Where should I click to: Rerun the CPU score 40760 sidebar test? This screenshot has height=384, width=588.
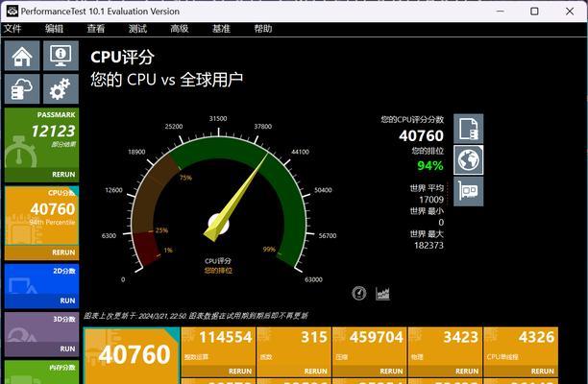[x=63, y=252]
